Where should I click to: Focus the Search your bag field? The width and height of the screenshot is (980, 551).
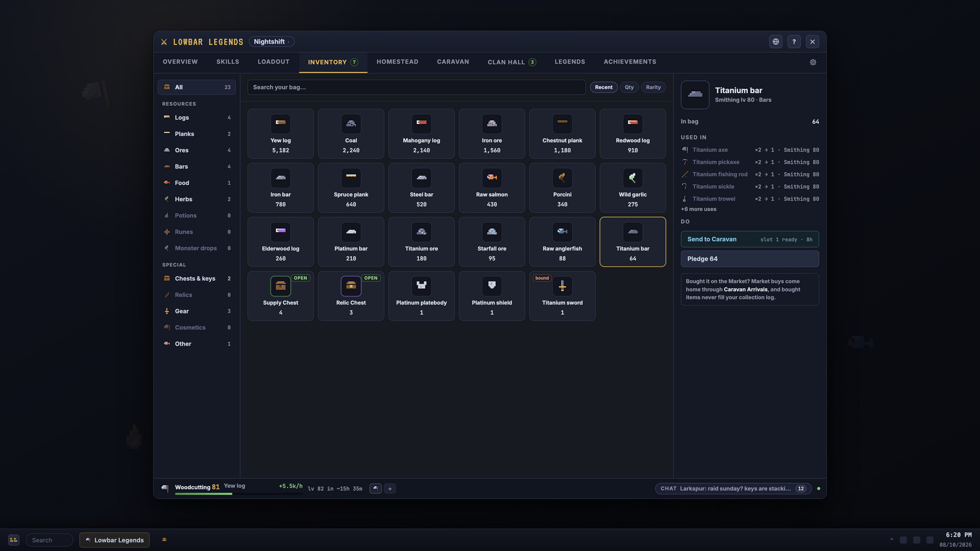pyautogui.click(x=416, y=87)
